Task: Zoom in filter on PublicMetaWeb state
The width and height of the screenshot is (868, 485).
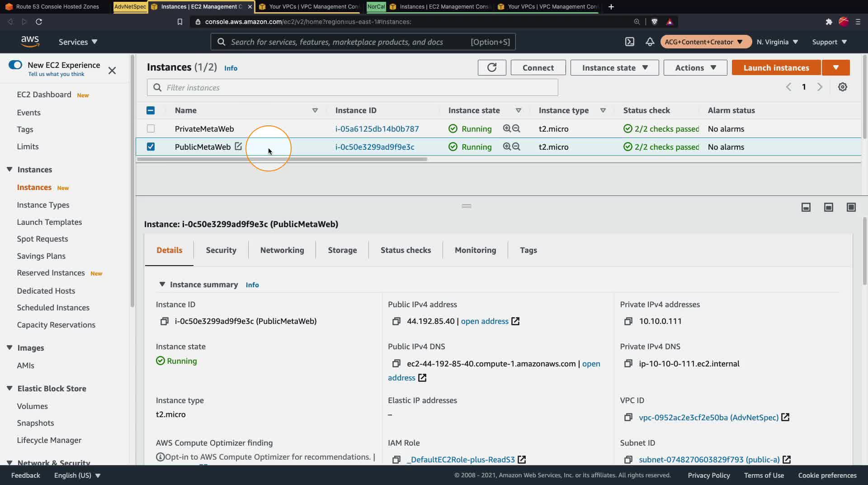Action: click(507, 147)
